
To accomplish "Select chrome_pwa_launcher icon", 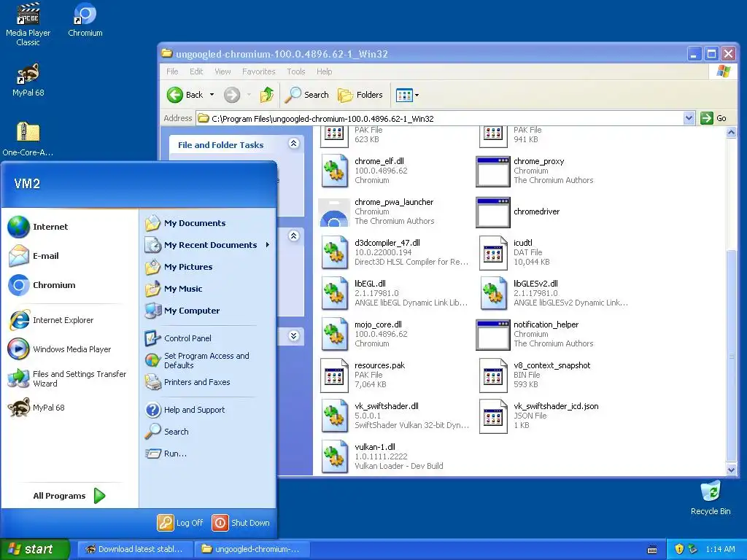I will click(334, 212).
